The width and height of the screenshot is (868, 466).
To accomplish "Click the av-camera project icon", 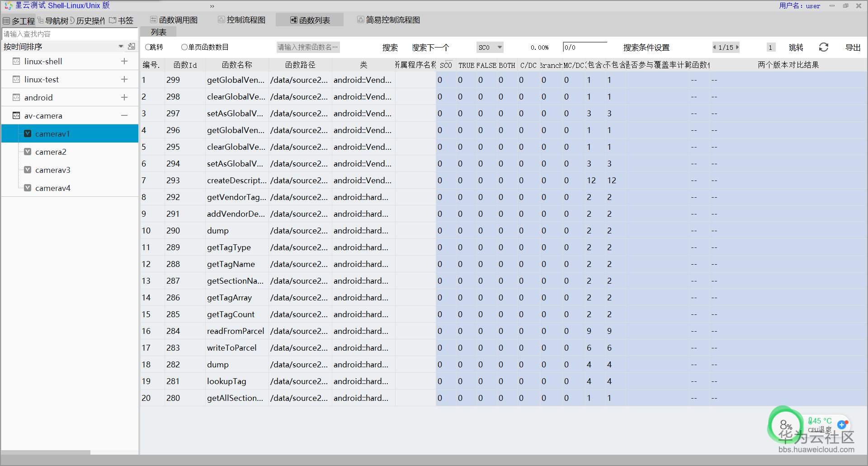I will [x=16, y=115].
